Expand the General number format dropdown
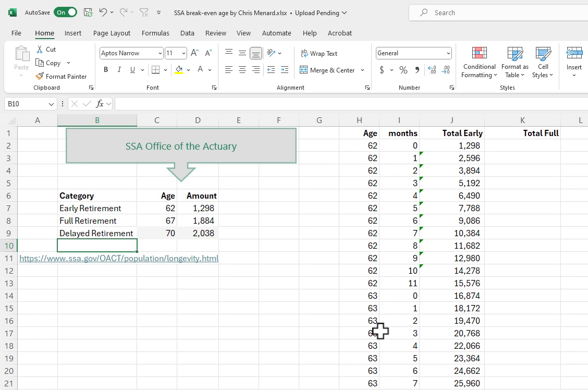The image size is (588, 390). tap(448, 53)
